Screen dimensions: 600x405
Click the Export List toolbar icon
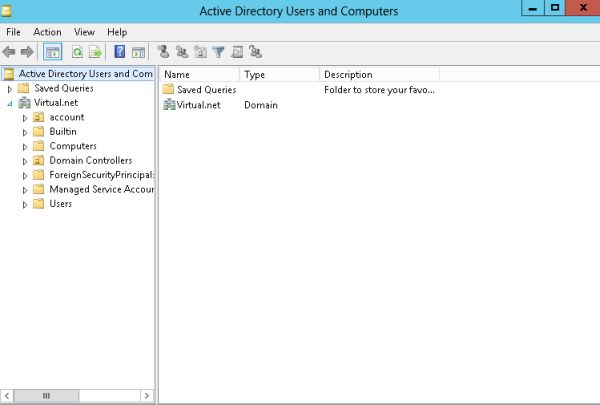tap(95, 52)
